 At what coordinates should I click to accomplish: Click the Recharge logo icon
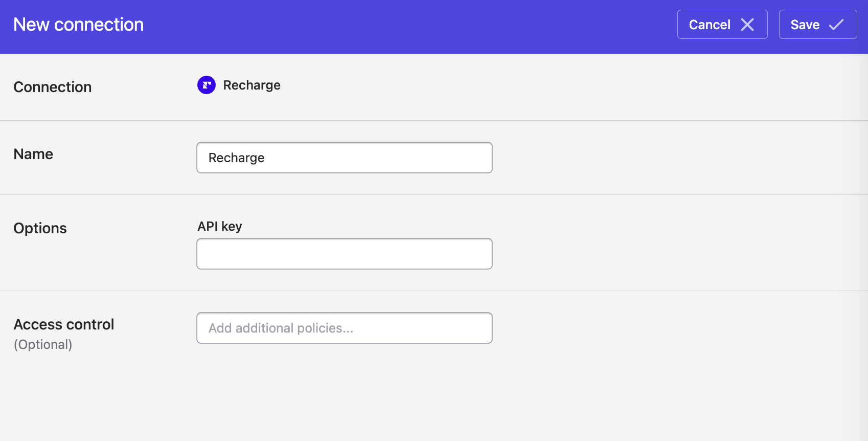click(x=207, y=85)
